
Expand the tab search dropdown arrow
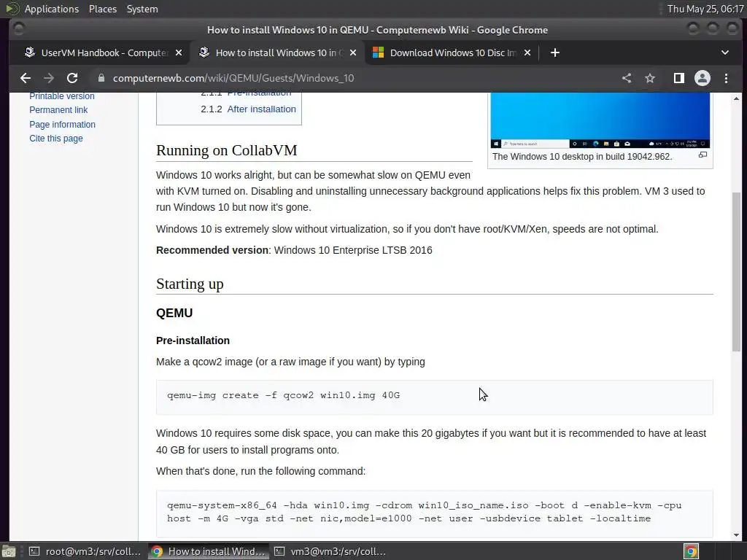coord(724,52)
